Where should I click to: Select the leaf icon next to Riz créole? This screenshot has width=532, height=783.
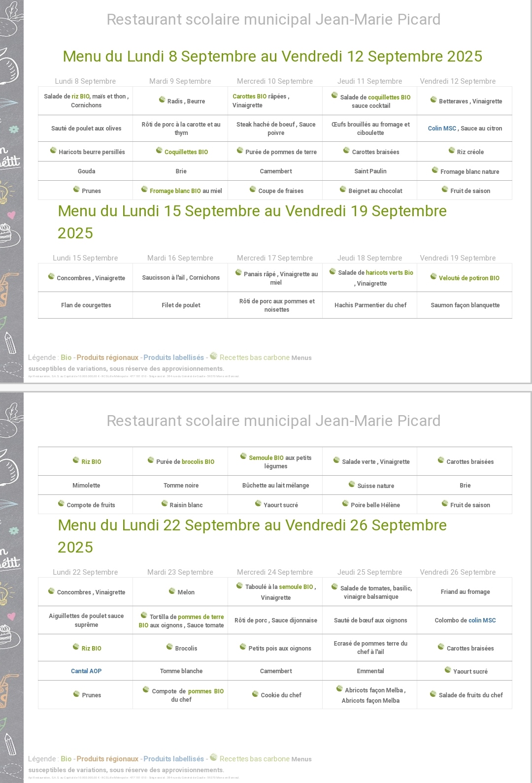451,151
